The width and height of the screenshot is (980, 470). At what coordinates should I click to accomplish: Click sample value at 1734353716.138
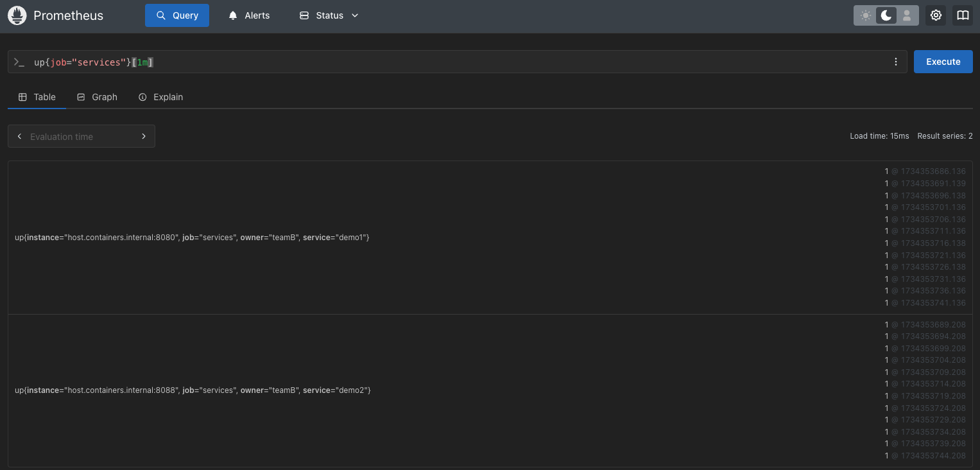click(925, 243)
